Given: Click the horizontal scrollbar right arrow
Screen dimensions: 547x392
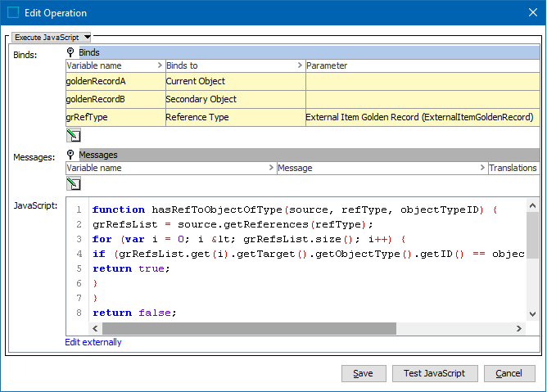Looking at the screenshot, I should (x=519, y=328).
